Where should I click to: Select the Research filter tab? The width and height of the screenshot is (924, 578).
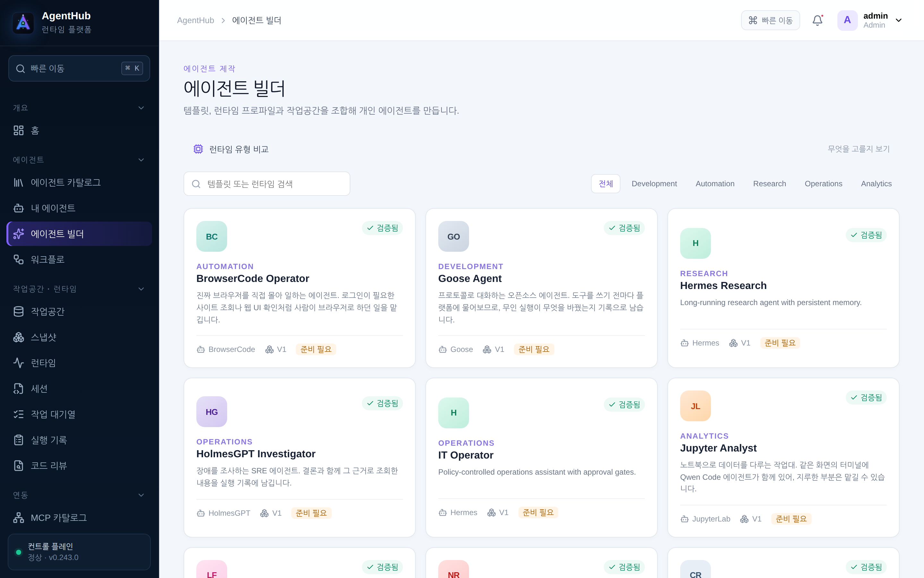click(x=769, y=183)
